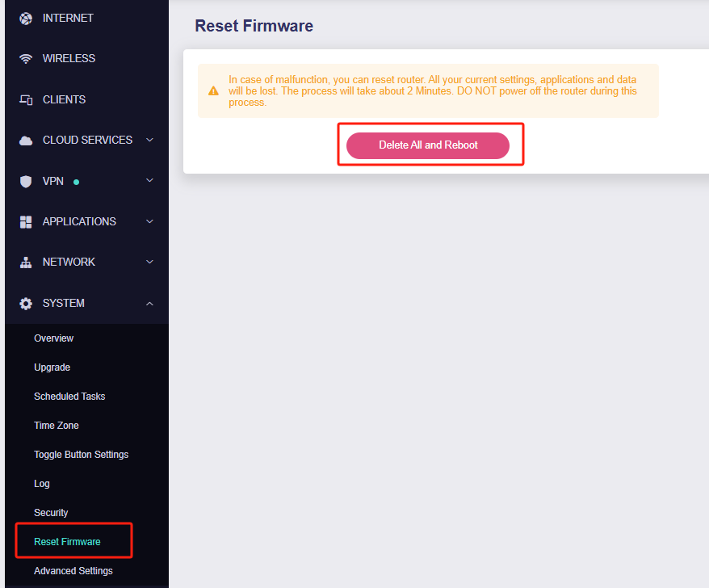Click the Wireless wifi icon
Viewport: 709px width, 588px height.
[x=26, y=59]
